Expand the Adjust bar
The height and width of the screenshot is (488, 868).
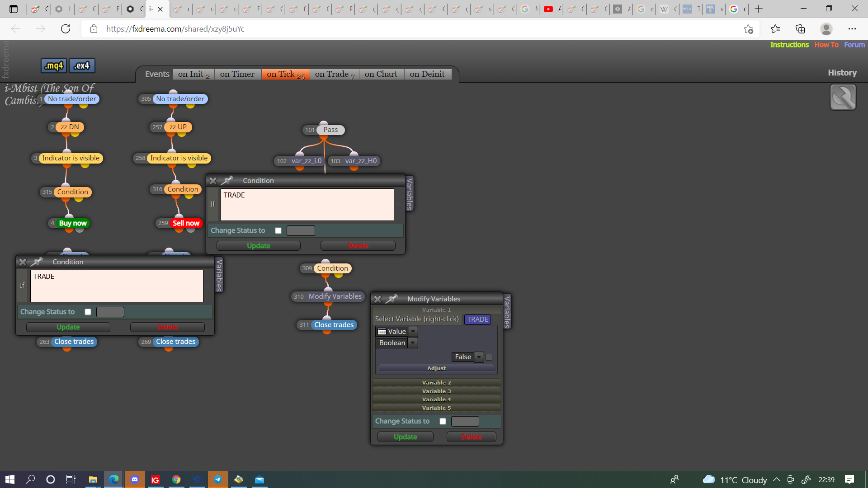click(436, 368)
